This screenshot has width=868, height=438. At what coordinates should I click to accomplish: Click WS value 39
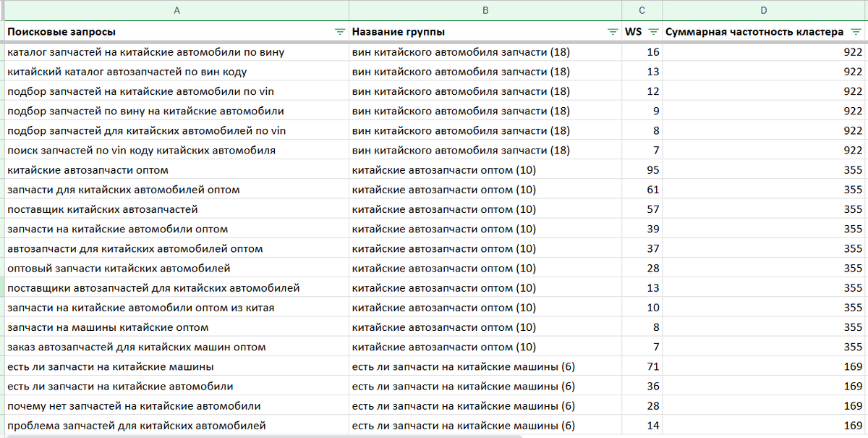(x=642, y=229)
